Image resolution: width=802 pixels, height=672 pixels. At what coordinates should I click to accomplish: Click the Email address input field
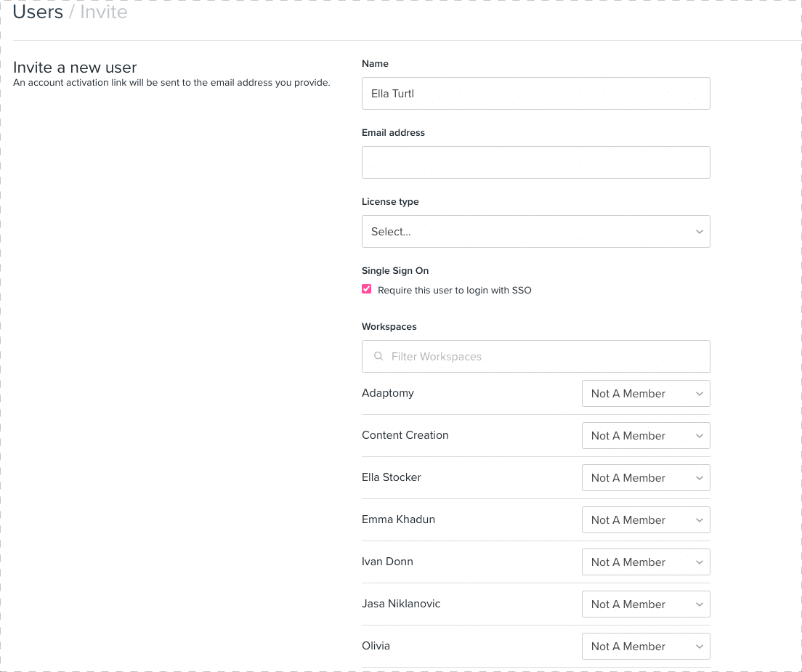[x=535, y=162]
